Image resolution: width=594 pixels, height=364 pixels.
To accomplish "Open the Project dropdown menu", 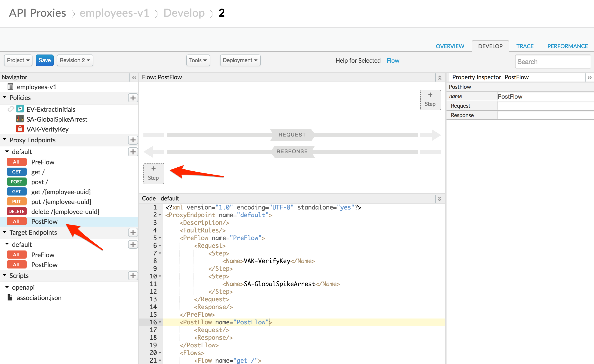I will tap(18, 60).
